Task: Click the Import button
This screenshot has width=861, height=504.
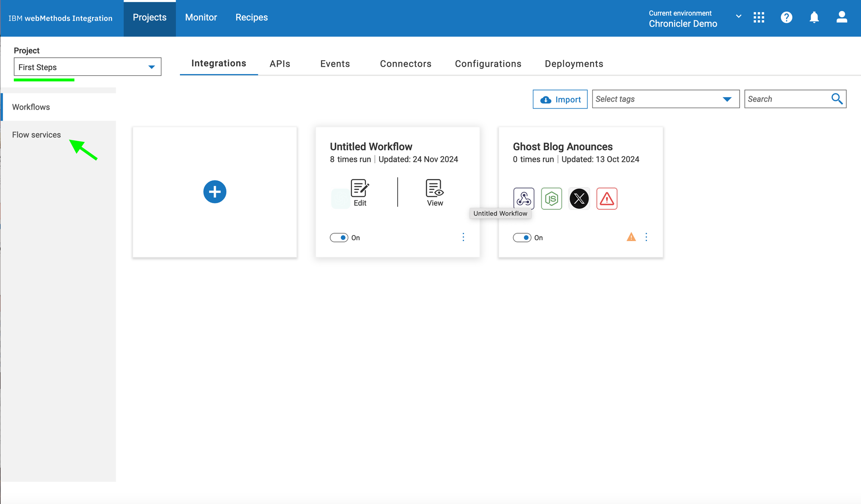Action: [x=560, y=99]
